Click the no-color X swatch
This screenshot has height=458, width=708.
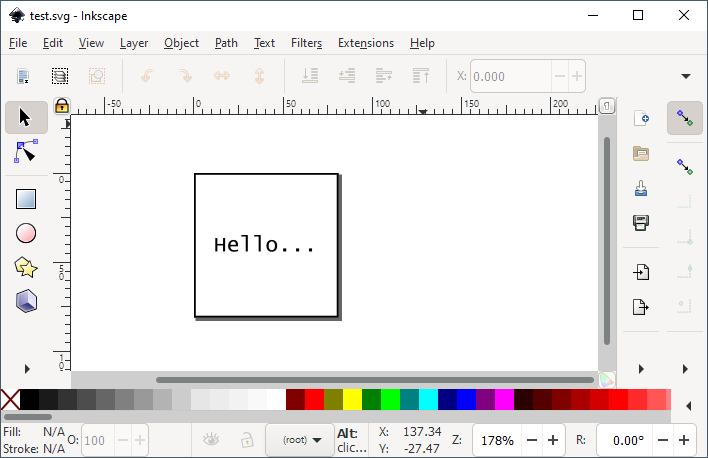[10, 400]
